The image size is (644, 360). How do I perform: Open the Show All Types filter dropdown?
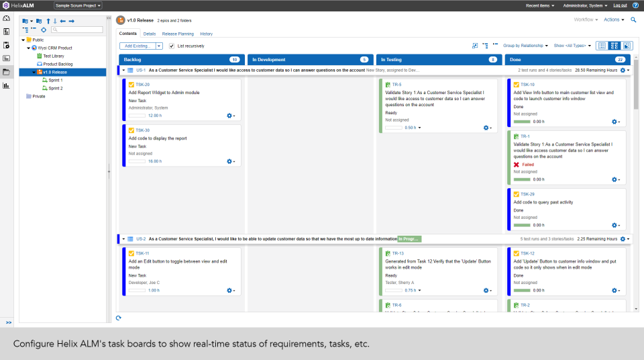(572, 46)
